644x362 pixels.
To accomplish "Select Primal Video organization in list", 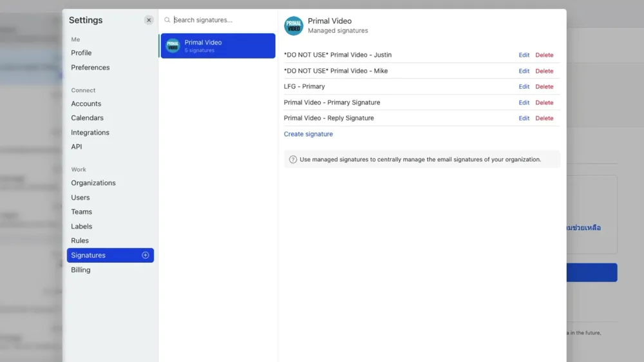I will pos(218,46).
